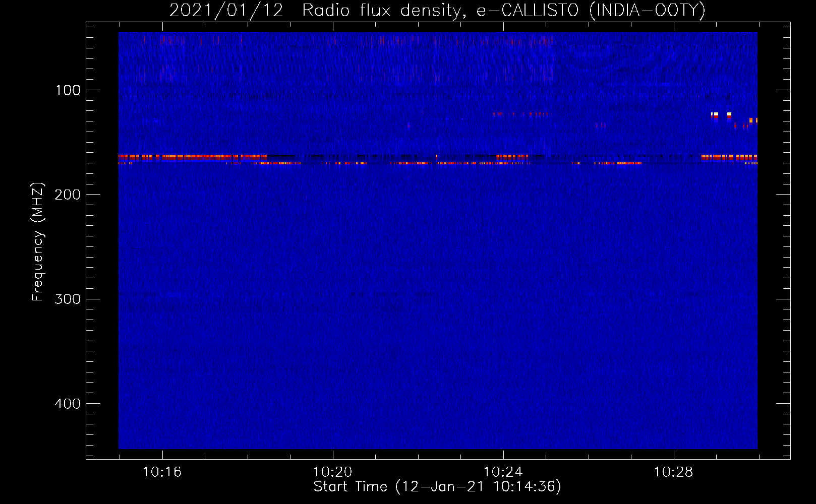Click the "Frequency (MHZ)" axis label
The height and width of the screenshot is (504, 816).
pyautogui.click(x=38, y=242)
